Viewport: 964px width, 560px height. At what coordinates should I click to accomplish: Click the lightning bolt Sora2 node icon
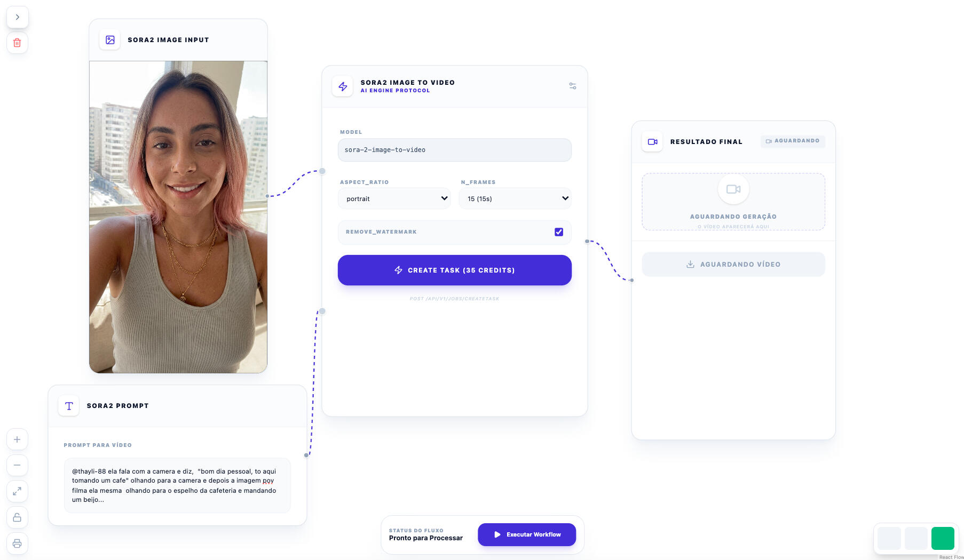[343, 86]
